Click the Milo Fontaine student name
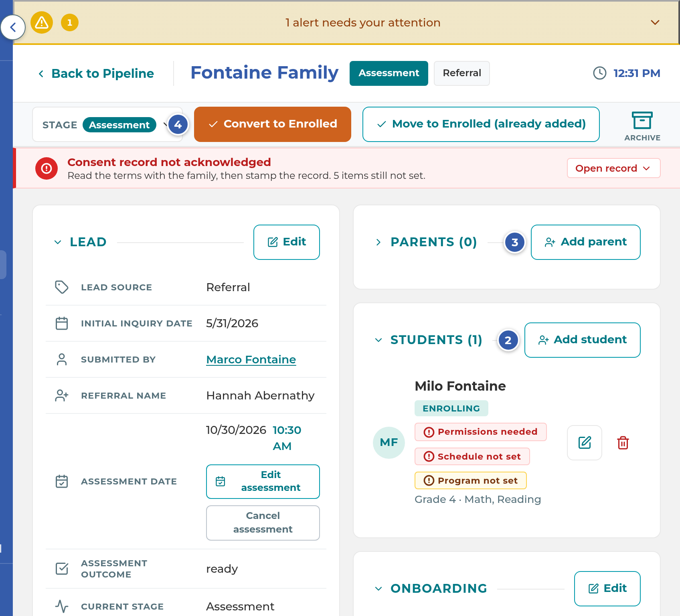680x616 pixels. (x=460, y=386)
